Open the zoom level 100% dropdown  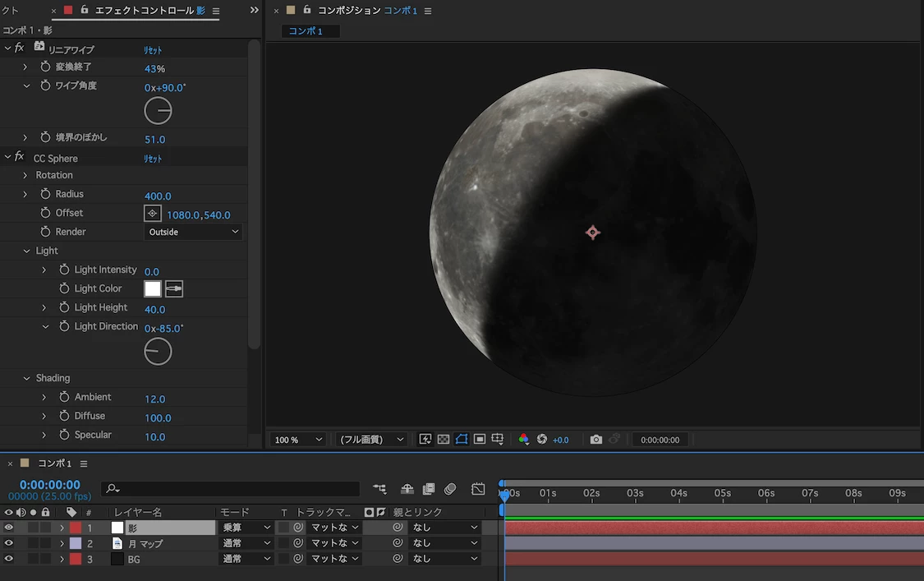tap(297, 440)
